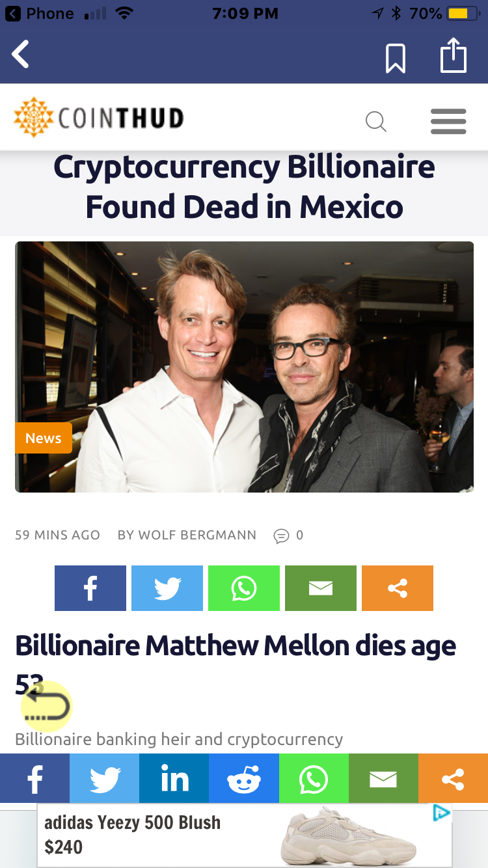Viewport: 488px width, 868px height.
Task: Select the orange News category tag
Action: click(44, 438)
